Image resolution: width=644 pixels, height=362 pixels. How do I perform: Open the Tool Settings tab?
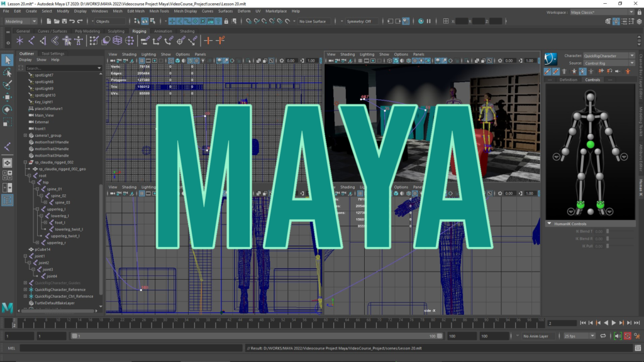(53, 53)
